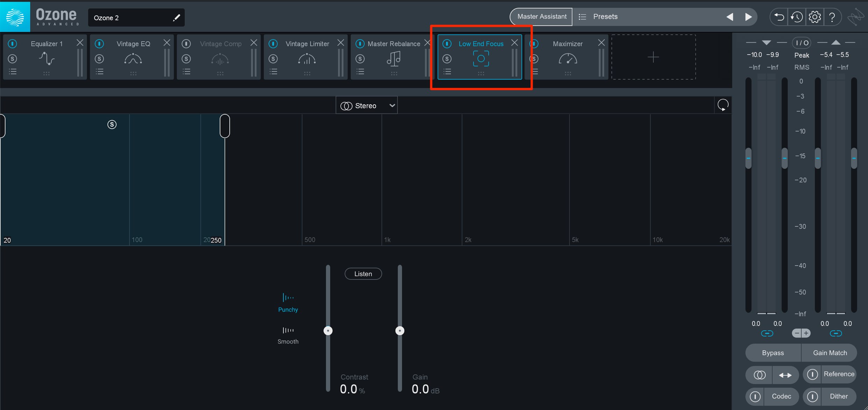Select the Equalizer 1 module icon

click(47, 59)
